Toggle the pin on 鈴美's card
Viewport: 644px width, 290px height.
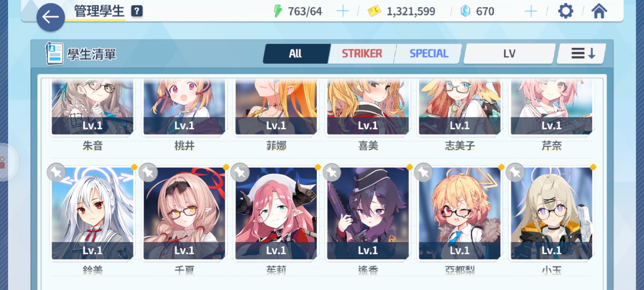[56, 172]
